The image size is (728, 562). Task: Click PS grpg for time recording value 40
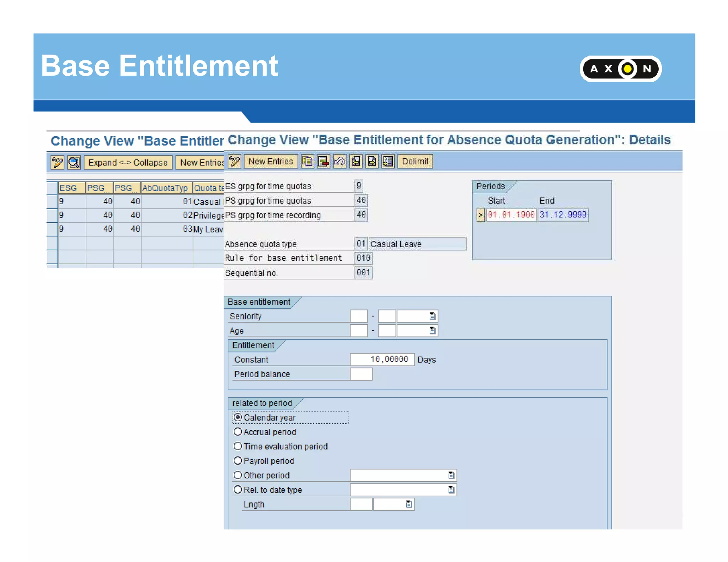[x=361, y=215]
